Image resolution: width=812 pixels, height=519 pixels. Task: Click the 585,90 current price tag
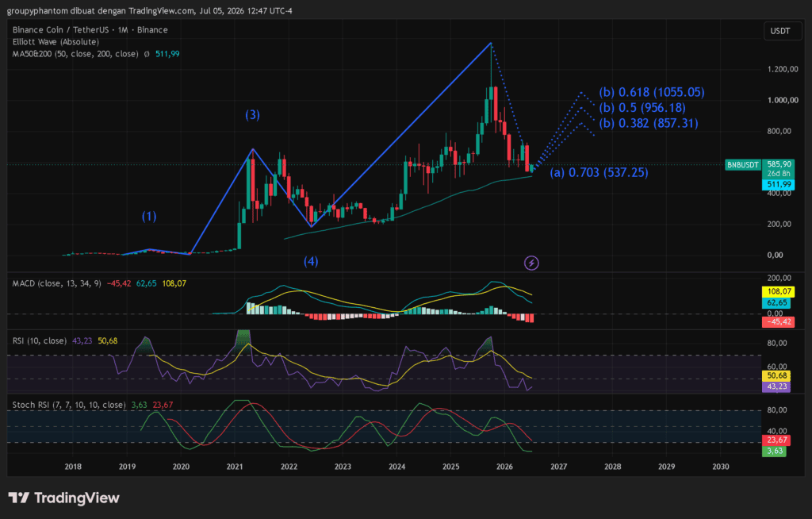point(779,164)
